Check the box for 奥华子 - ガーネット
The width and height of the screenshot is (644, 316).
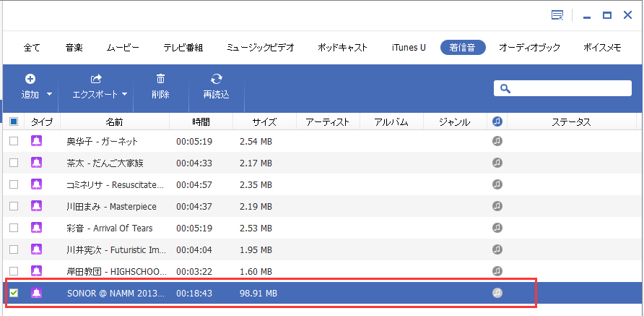point(14,141)
